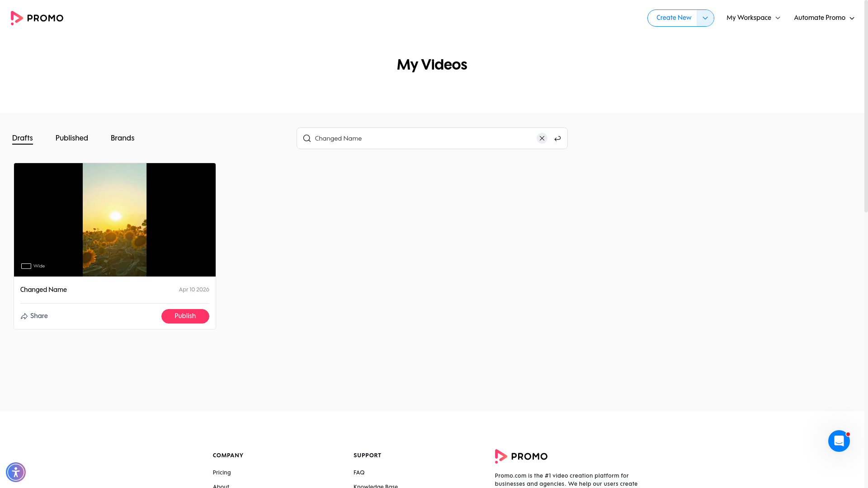Click the magnifying glass search icon

307,138
